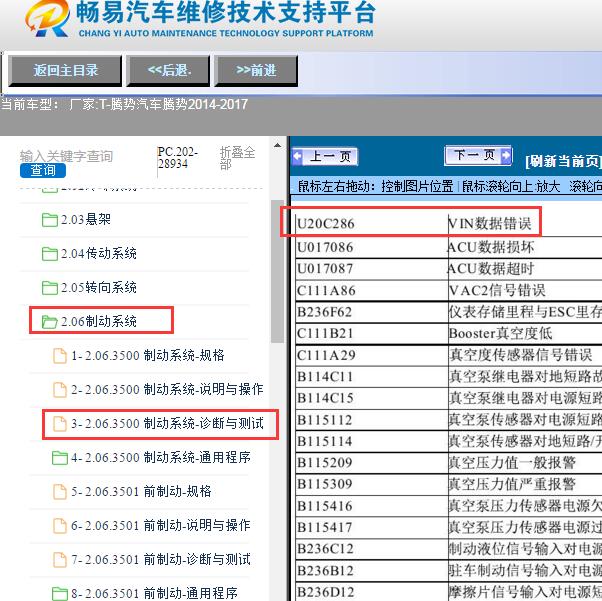Click the left arrow icon on 上一页
Screen dimensions: 602x601
pyautogui.click(x=298, y=157)
